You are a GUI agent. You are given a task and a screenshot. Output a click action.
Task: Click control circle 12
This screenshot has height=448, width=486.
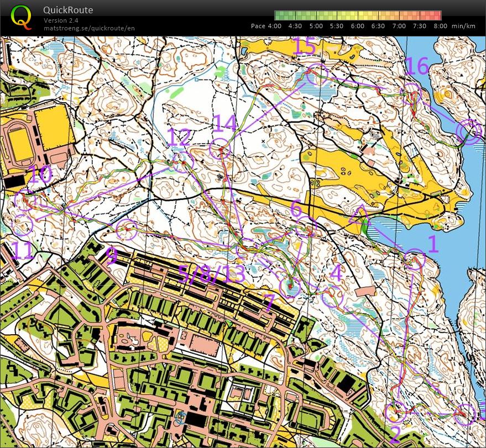point(184,162)
